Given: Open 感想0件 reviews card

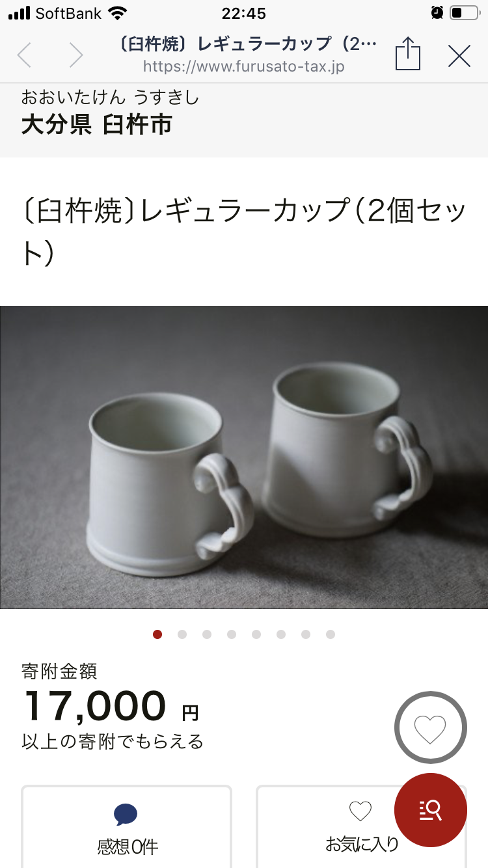Looking at the screenshot, I should (x=127, y=827).
